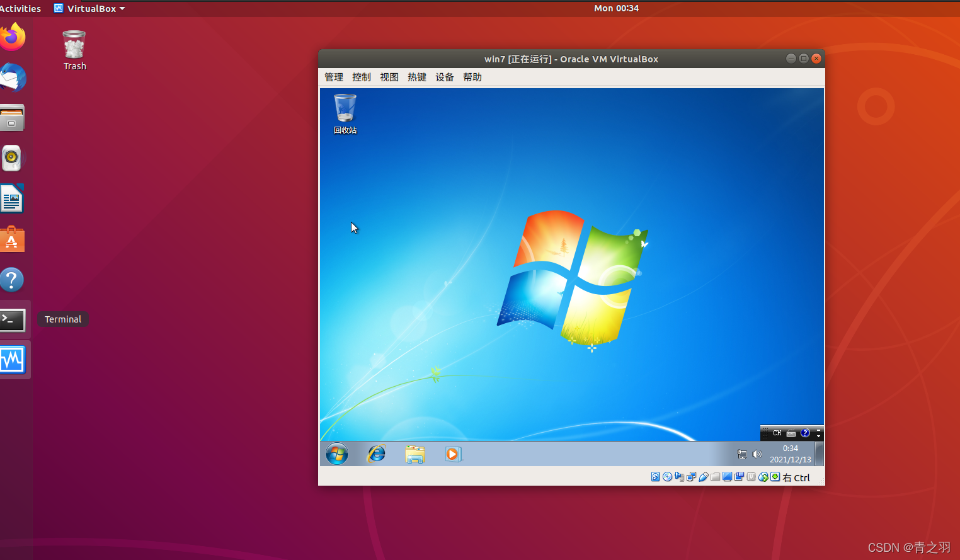This screenshot has height=560, width=960.
Task: Open Help from the Ubuntu dock
Action: 12,280
